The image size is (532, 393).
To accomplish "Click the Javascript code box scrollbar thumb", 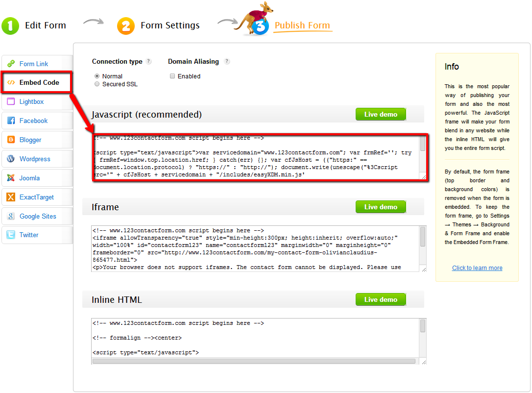I will 423,143.
